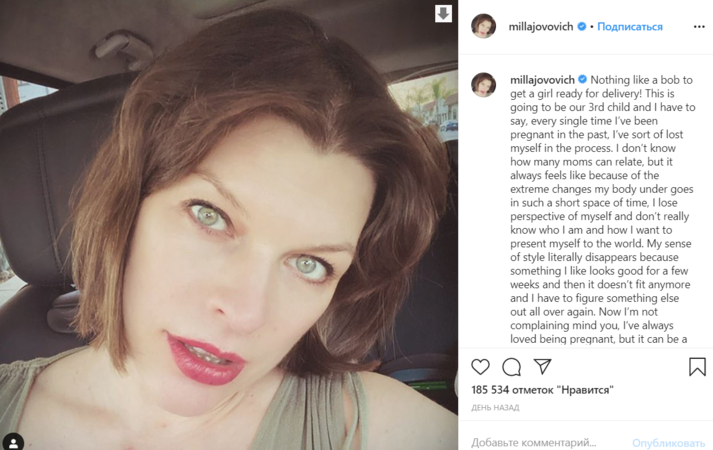This screenshot has width=713, height=450.
Task: Click the header profile avatar
Action: [483, 26]
